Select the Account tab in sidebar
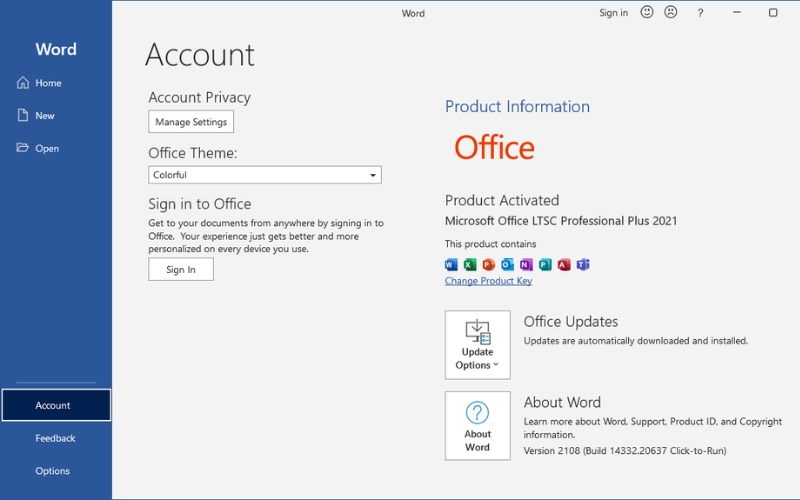The height and width of the screenshot is (500, 800). (56, 405)
